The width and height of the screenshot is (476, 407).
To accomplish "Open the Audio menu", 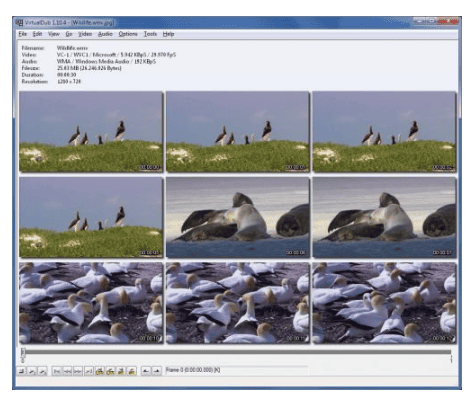I will point(105,34).
